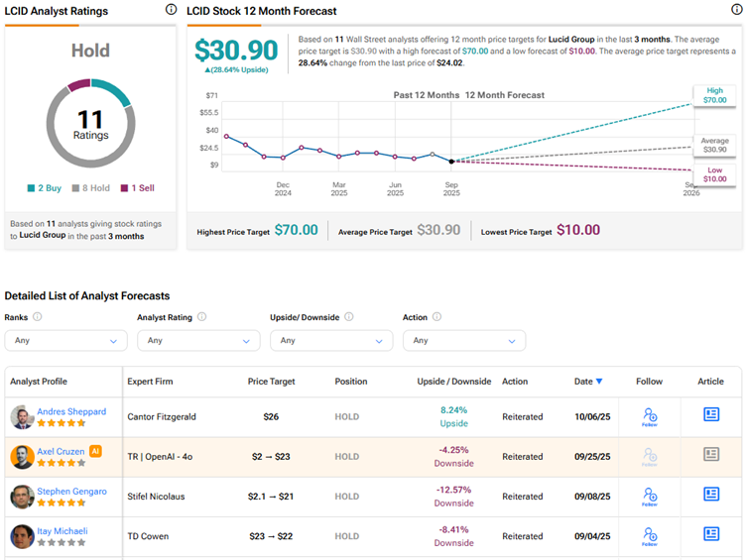The width and height of the screenshot is (746, 560).
Task: Open article icon for Itay Michaeli
Action: pyautogui.click(x=711, y=534)
